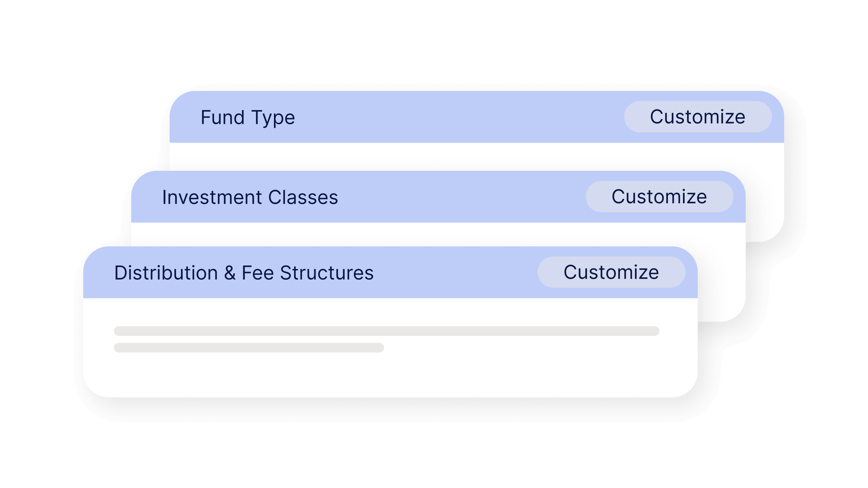Click the ampersand in the front card title
The height and width of the screenshot is (488, 868).
coord(230,272)
